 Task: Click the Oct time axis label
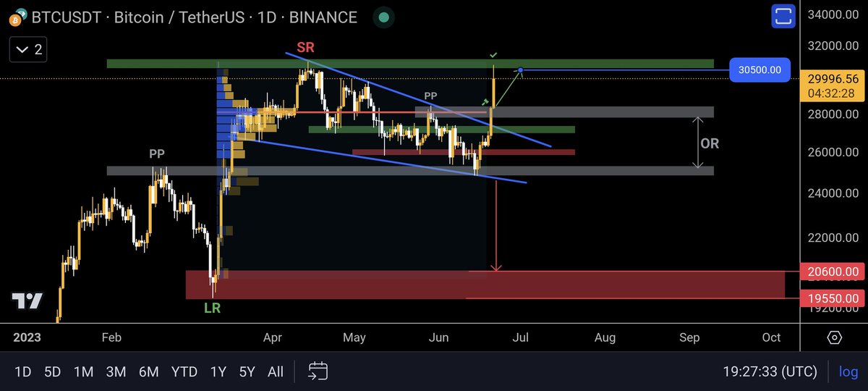[x=772, y=337]
